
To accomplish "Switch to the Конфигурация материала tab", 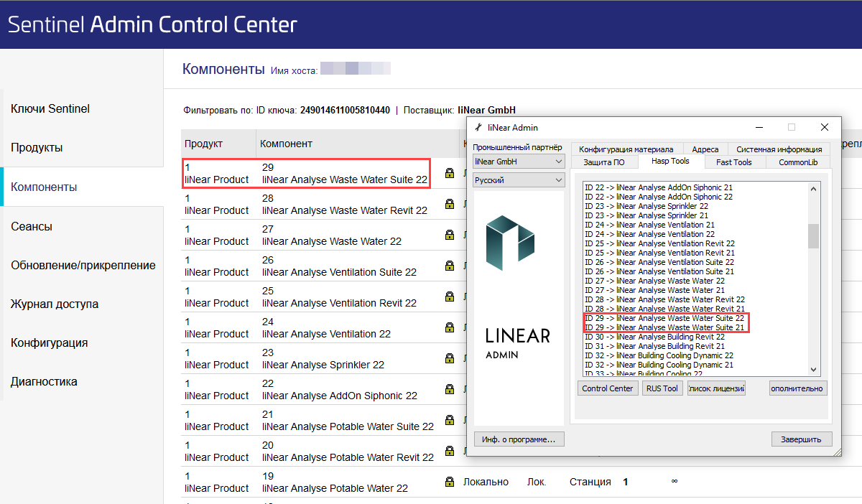I will [x=626, y=149].
